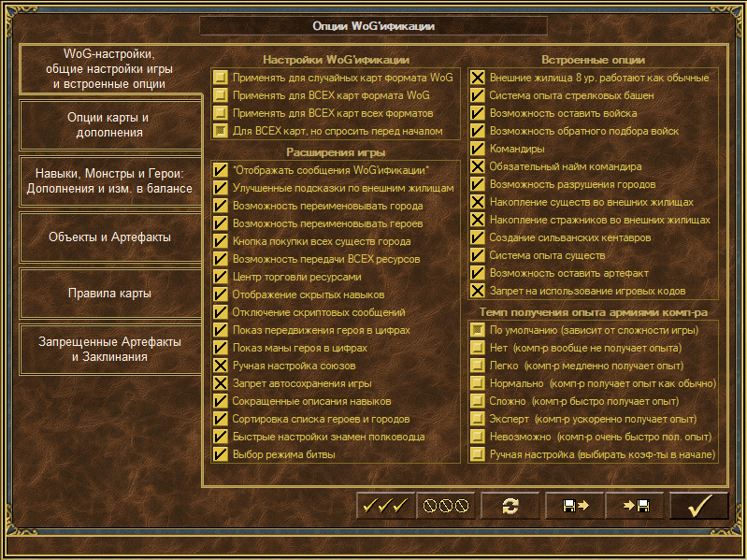Click the select-all triple checkmark button

(386, 505)
